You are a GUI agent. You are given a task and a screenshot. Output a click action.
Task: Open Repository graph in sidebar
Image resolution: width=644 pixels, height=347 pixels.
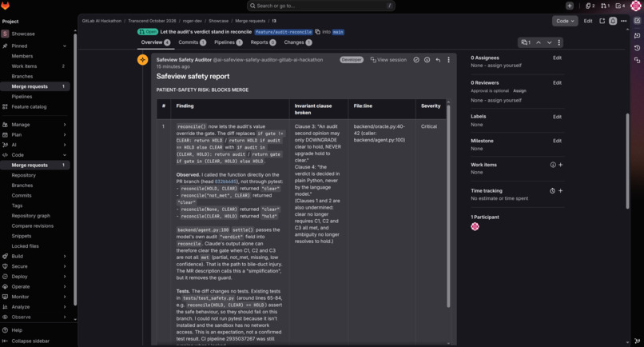pos(31,216)
